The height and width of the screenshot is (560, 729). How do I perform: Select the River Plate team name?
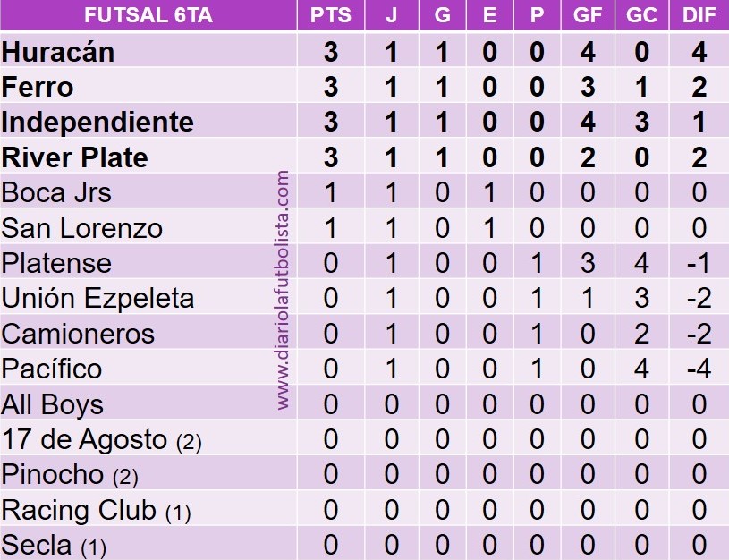coord(75,158)
